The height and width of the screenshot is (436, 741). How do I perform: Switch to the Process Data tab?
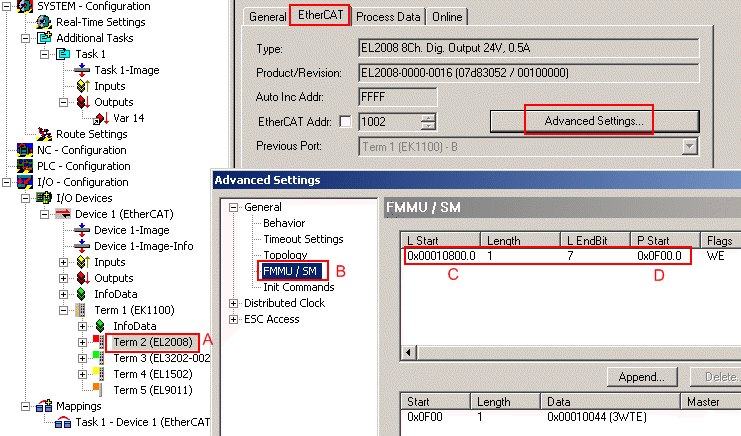point(388,17)
